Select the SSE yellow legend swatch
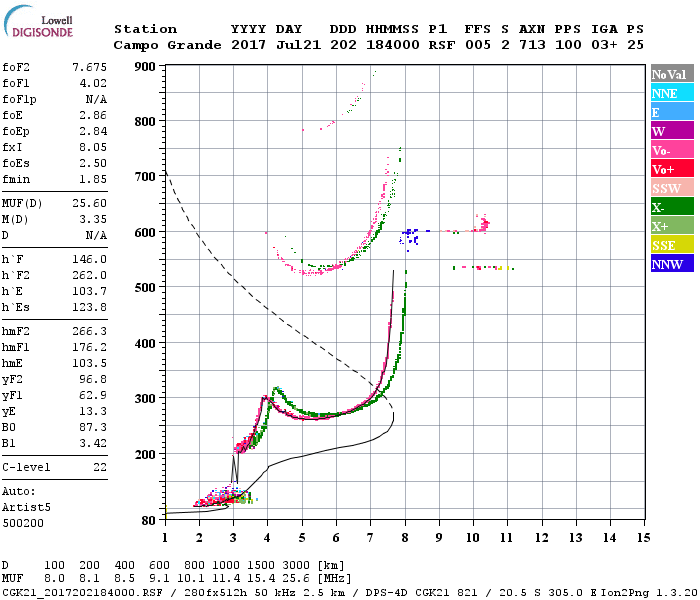 coord(672,245)
